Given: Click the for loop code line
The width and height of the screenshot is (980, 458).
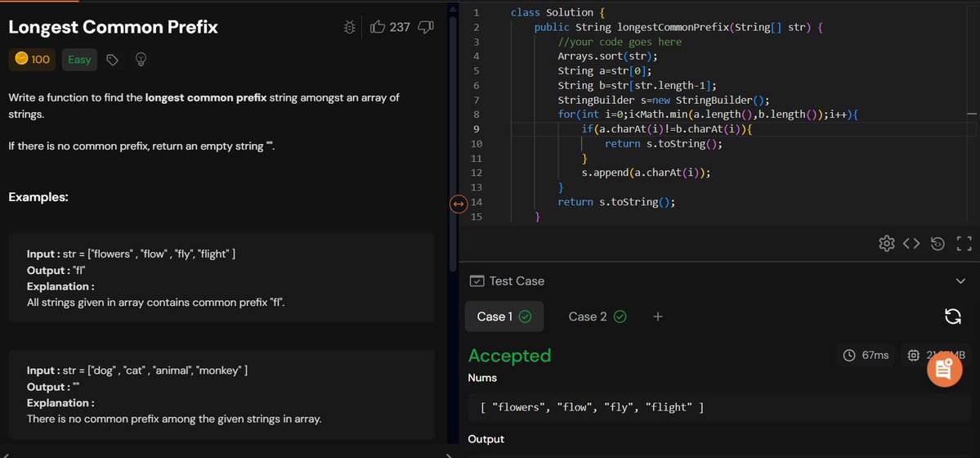Looking at the screenshot, I should tap(709, 114).
